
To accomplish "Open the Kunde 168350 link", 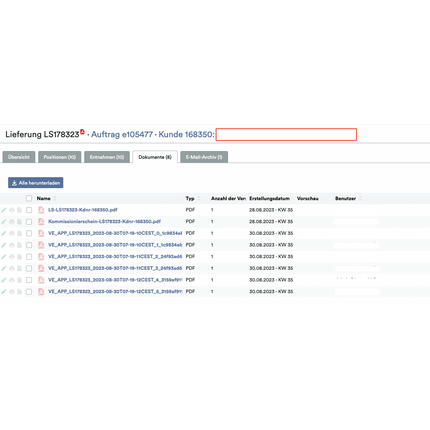I will [186, 134].
